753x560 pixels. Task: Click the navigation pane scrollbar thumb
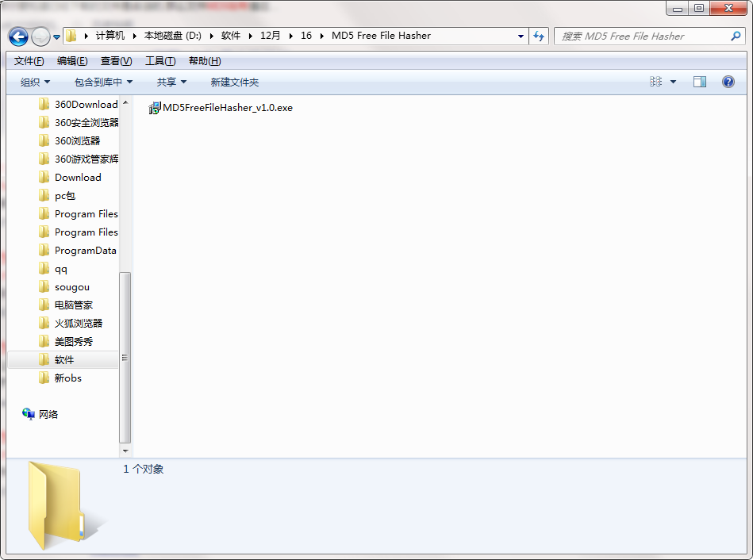point(125,357)
